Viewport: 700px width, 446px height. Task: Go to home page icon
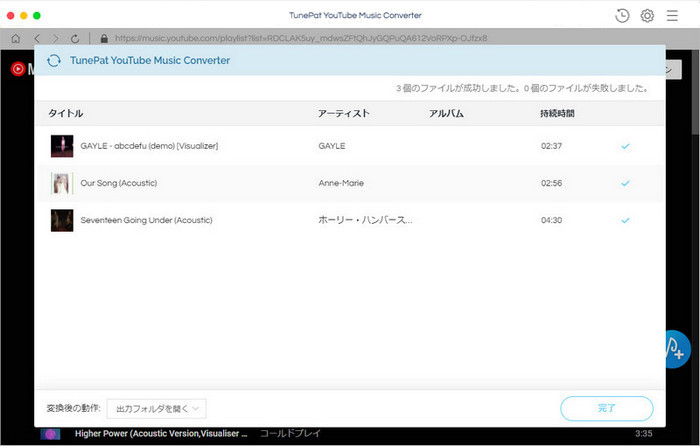16,38
